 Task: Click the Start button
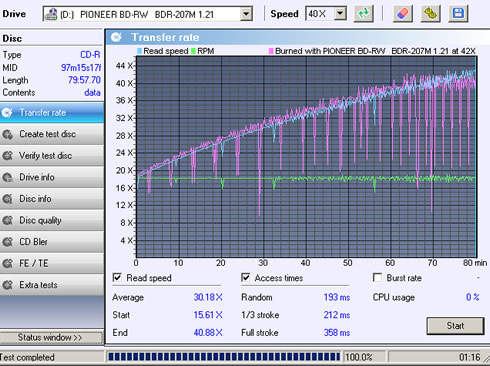click(x=455, y=326)
